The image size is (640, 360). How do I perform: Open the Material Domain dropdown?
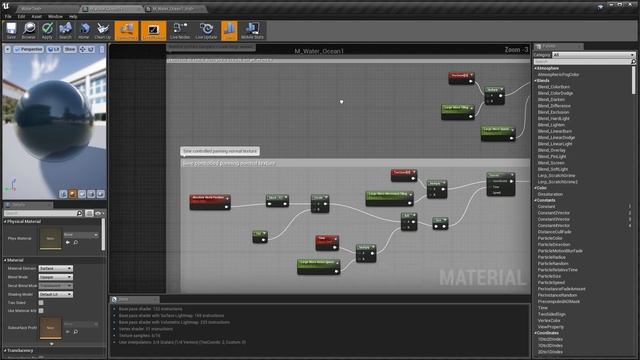click(x=56, y=268)
